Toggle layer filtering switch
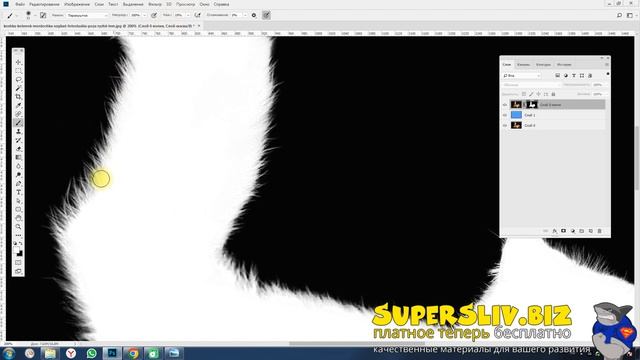This screenshot has height=360, width=640. (608, 74)
